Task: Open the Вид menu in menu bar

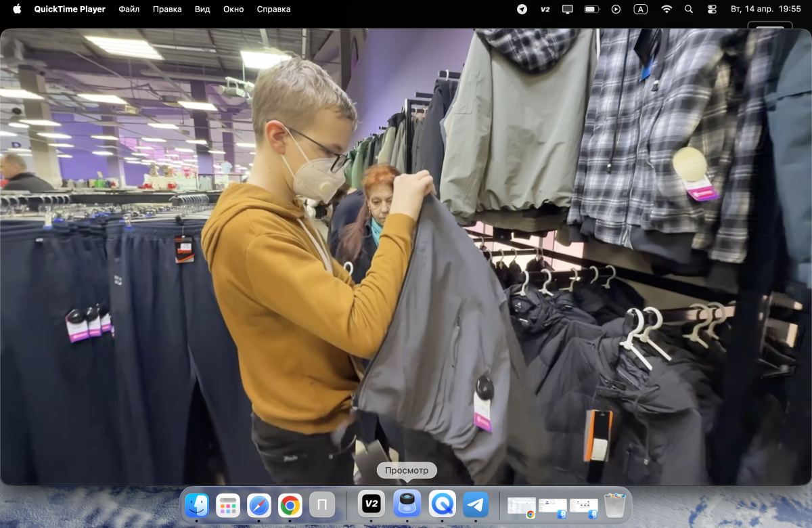Action: (202, 9)
